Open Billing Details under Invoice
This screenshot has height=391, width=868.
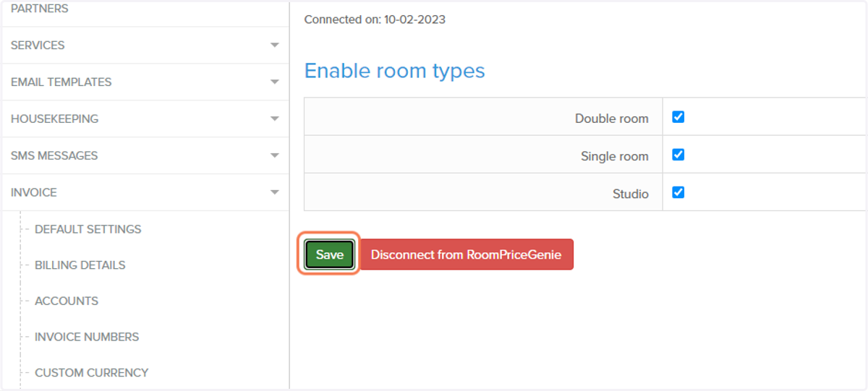click(x=80, y=265)
